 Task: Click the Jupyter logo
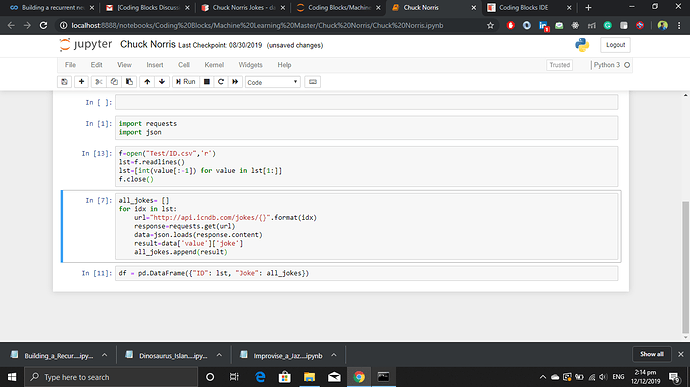[x=86, y=44]
